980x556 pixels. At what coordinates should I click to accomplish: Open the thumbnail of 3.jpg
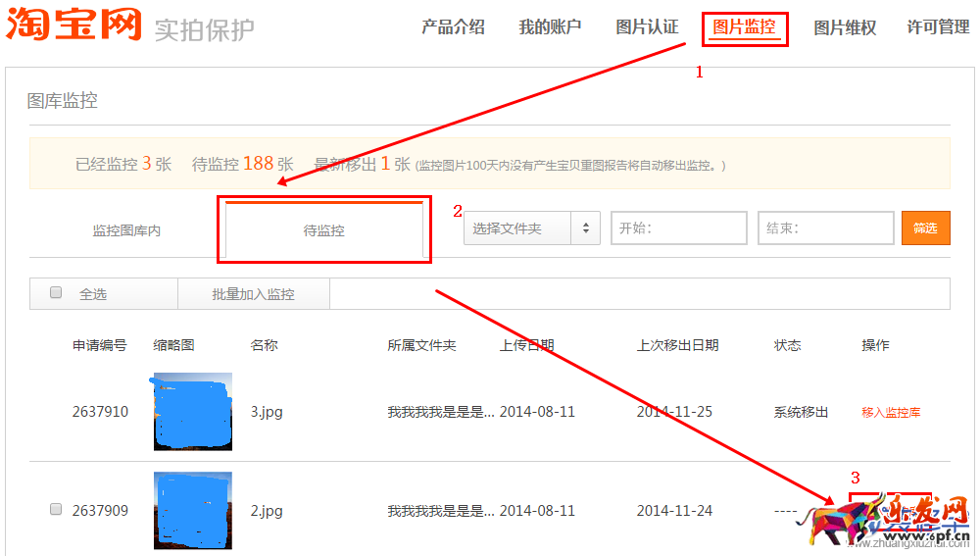pyautogui.click(x=193, y=412)
